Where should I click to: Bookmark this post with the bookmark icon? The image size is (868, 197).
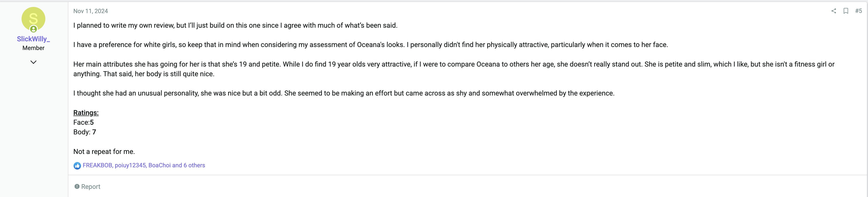846,11
